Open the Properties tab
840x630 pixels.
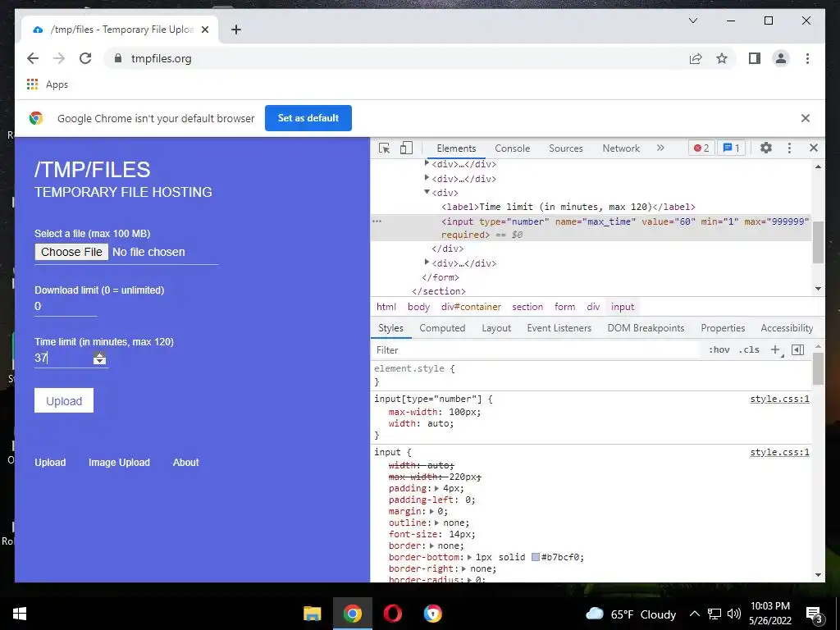coord(723,328)
